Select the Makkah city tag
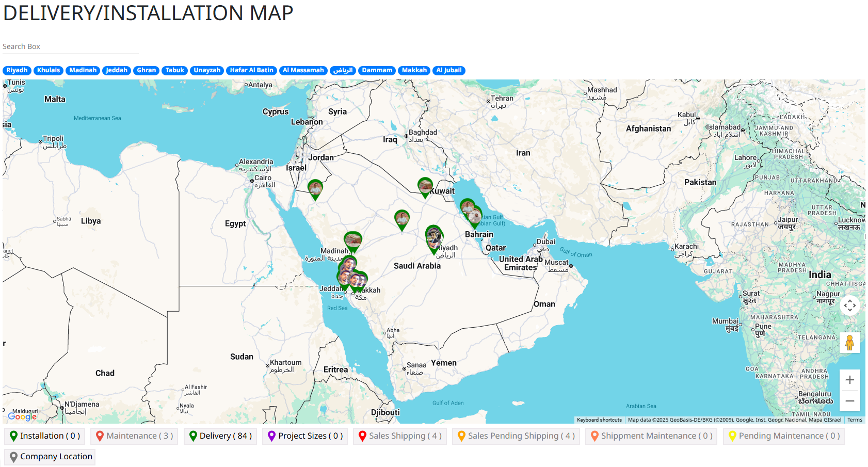This screenshot has height=467, width=868. (x=414, y=70)
